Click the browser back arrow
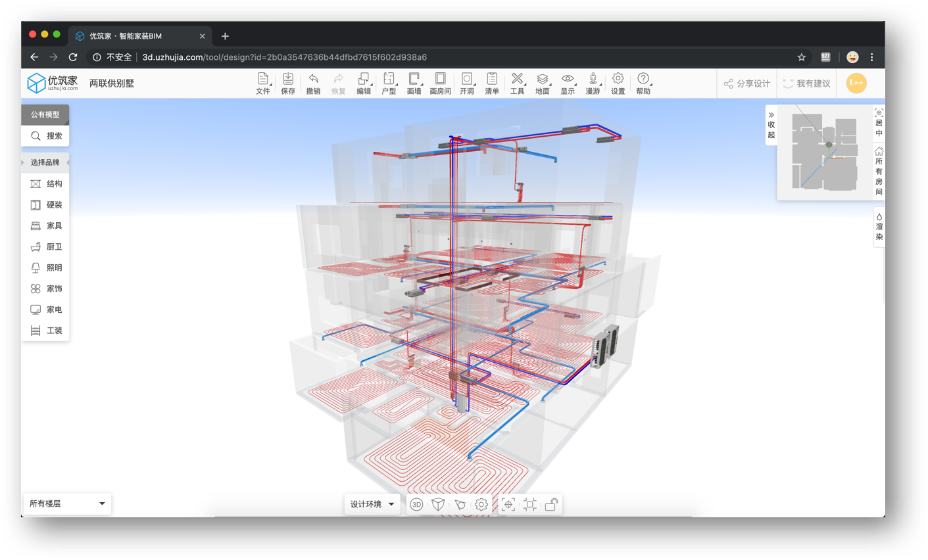The image size is (928, 560). click(34, 57)
